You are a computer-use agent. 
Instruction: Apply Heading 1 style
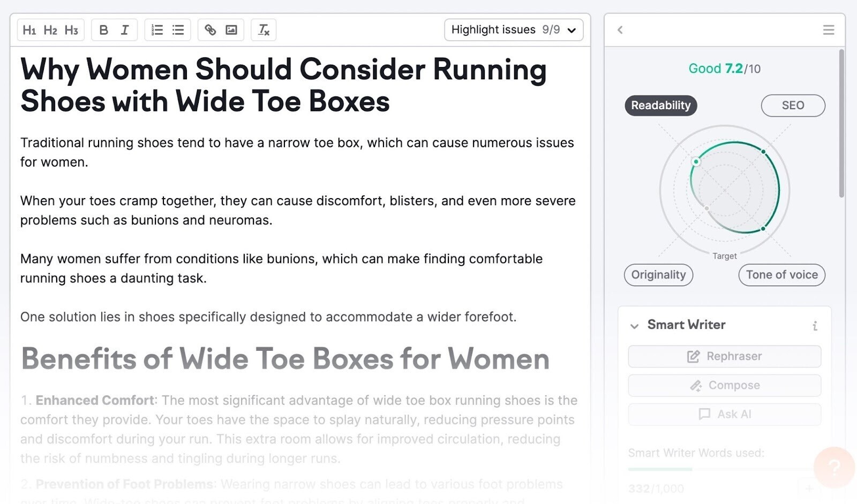29,30
